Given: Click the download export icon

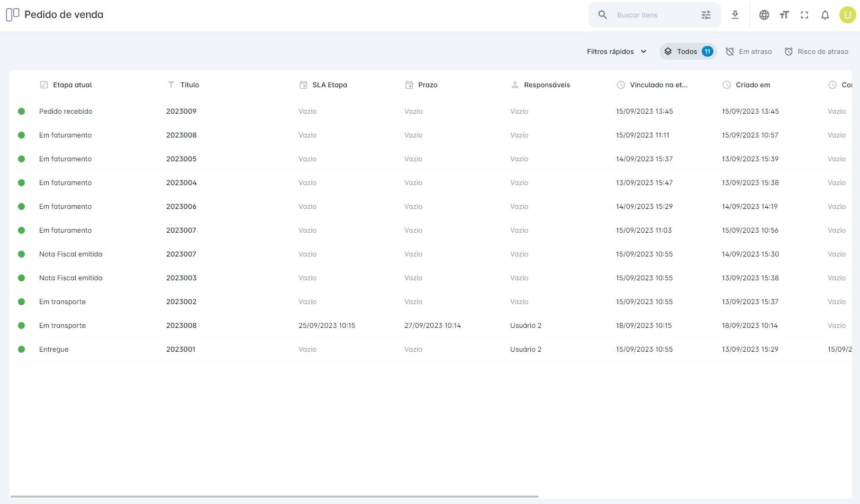Looking at the screenshot, I should [x=735, y=15].
